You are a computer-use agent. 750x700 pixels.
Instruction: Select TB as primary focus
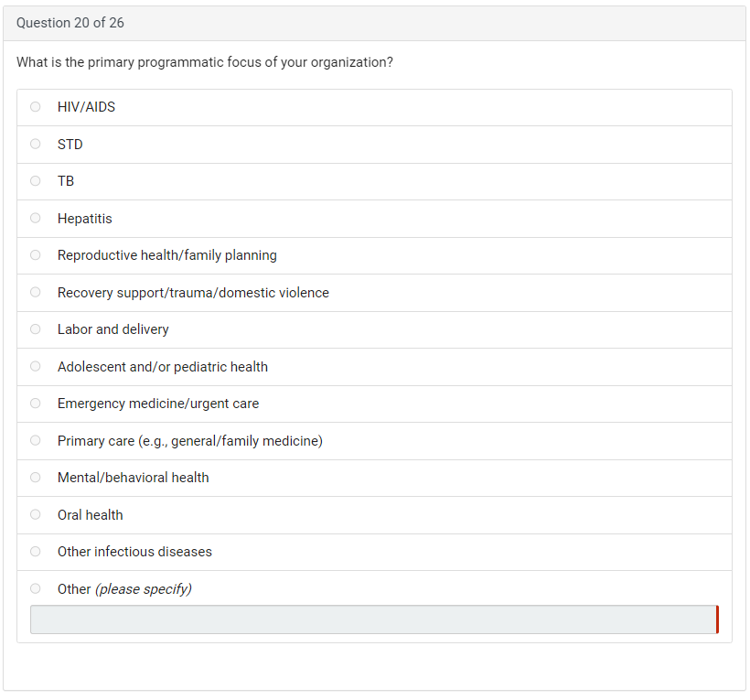36,181
